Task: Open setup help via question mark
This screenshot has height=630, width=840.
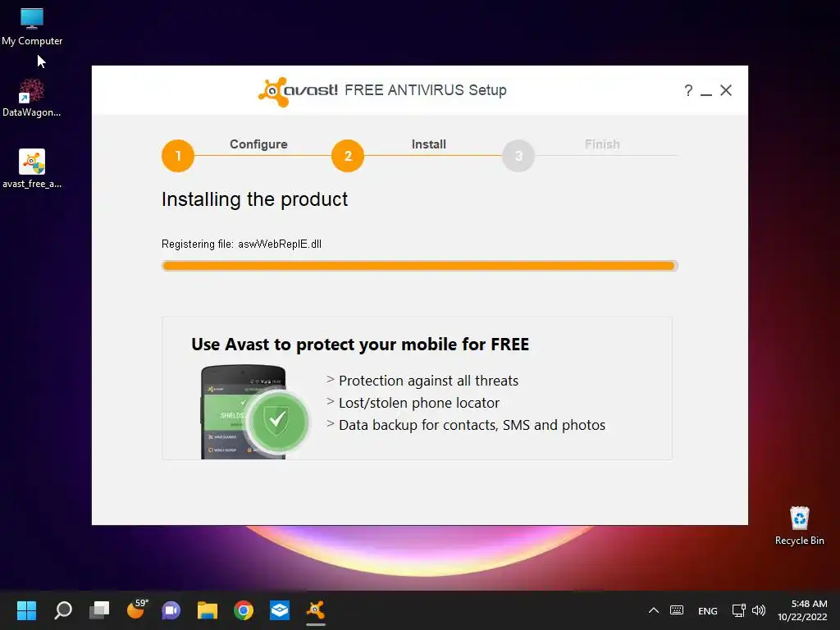Action: (x=688, y=90)
